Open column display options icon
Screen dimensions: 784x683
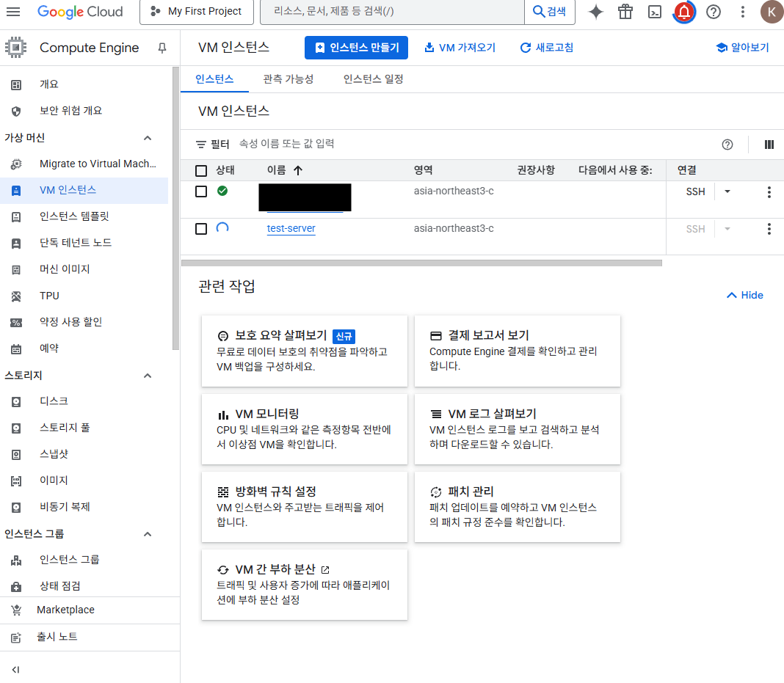pyautogui.click(x=769, y=145)
